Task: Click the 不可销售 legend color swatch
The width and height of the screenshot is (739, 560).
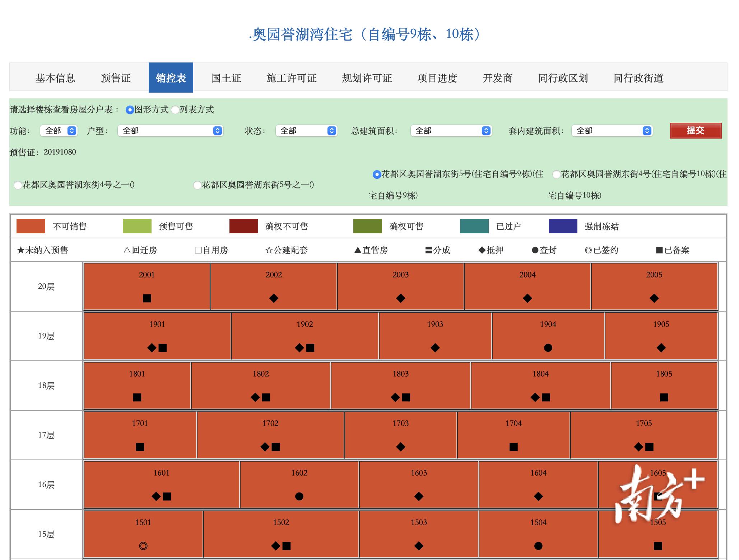Action: (x=31, y=226)
